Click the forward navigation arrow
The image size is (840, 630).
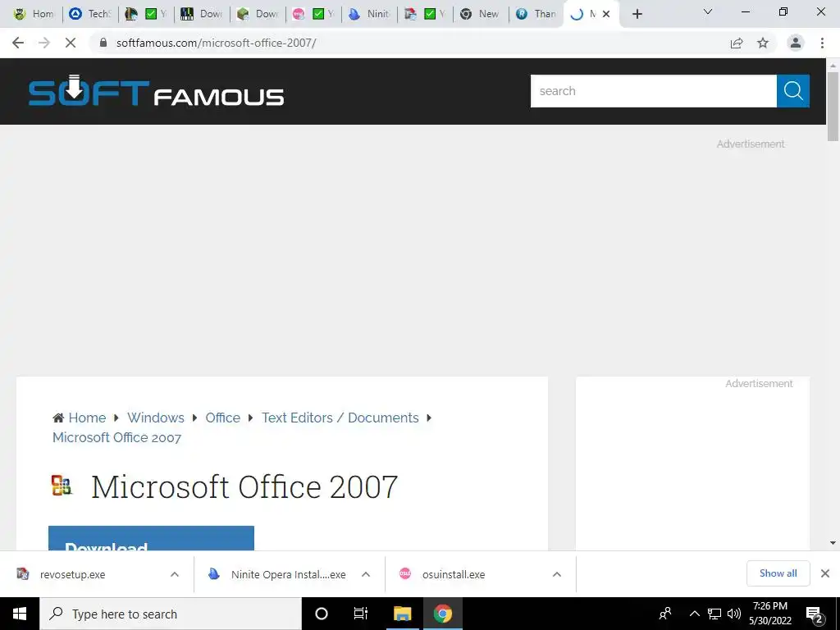(44, 43)
